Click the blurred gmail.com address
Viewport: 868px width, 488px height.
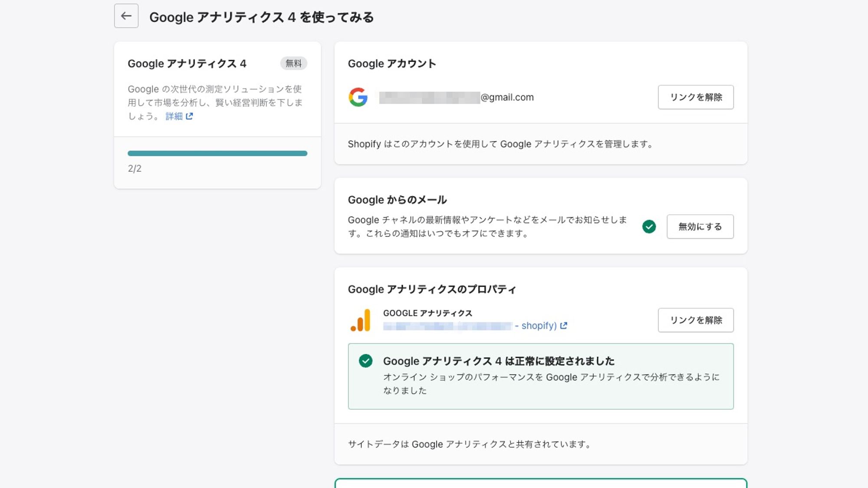[x=457, y=97]
